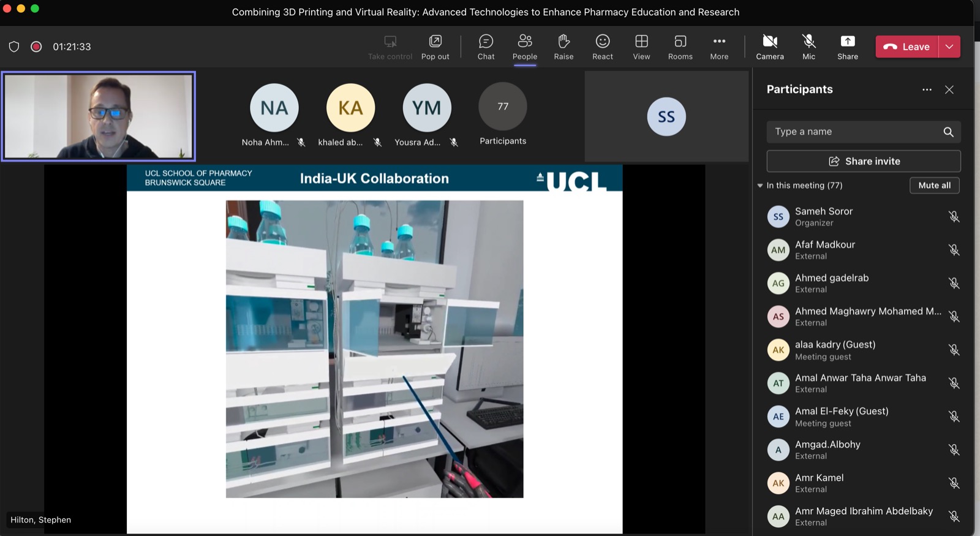This screenshot has width=980, height=536.
Task: Pop out the shared content
Action: pos(435,47)
